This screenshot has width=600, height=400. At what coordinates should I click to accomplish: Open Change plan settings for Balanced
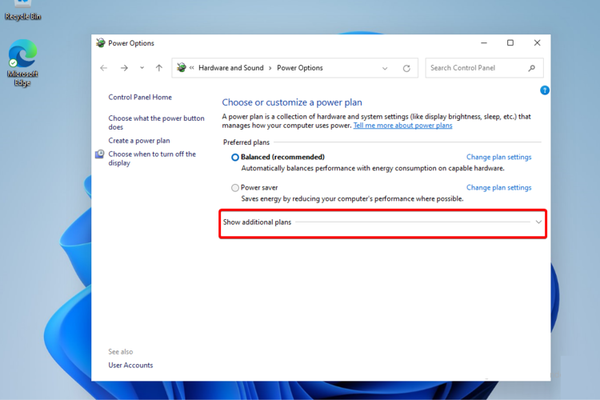[498, 157]
